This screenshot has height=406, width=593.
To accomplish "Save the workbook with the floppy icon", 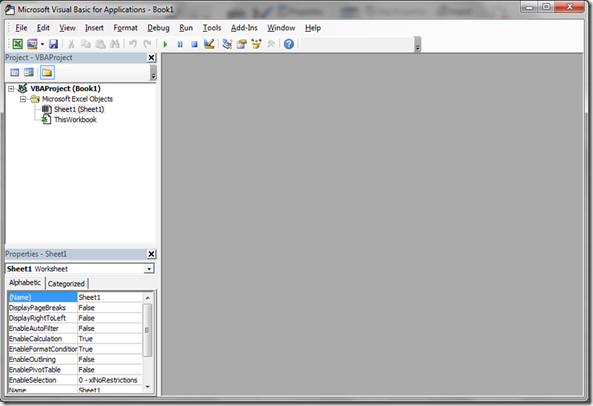I will [x=53, y=44].
